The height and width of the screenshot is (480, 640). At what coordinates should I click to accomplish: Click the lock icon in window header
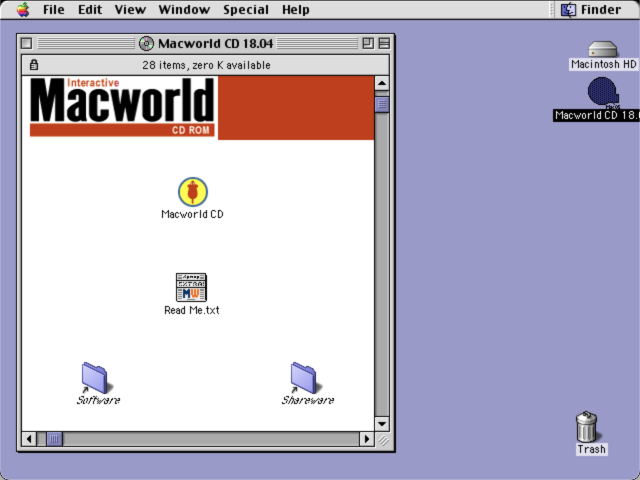click(x=34, y=65)
